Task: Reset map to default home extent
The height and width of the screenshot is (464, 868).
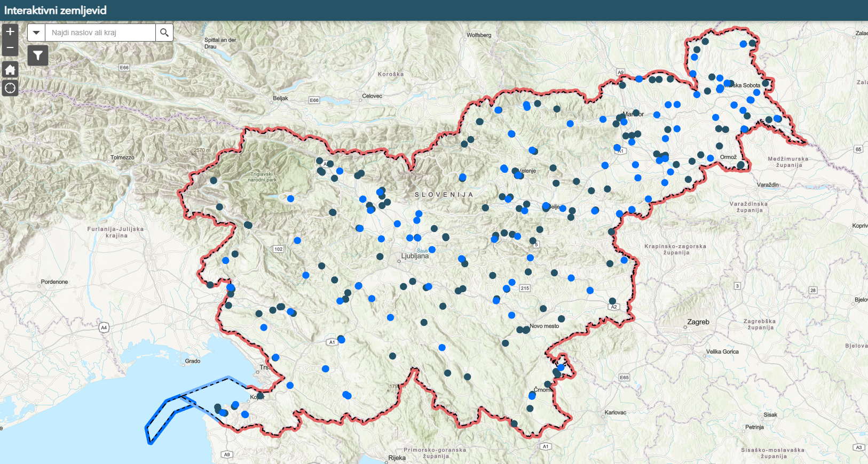Action: pyautogui.click(x=10, y=70)
